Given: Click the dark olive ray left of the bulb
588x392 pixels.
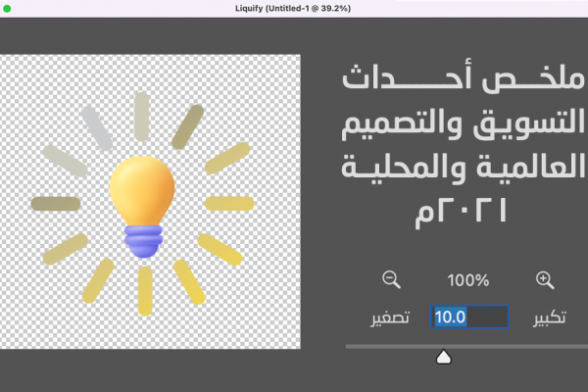Looking at the screenshot, I should click(x=56, y=204).
